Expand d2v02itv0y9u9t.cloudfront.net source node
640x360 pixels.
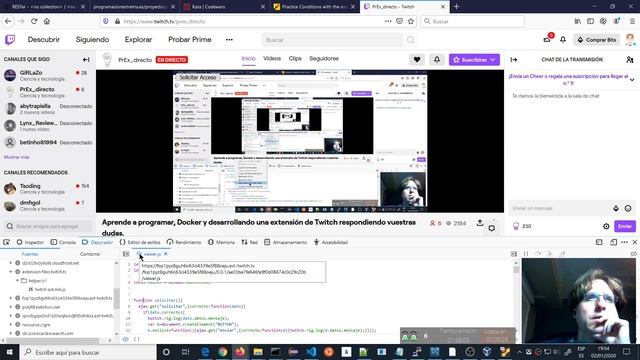(11, 263)
